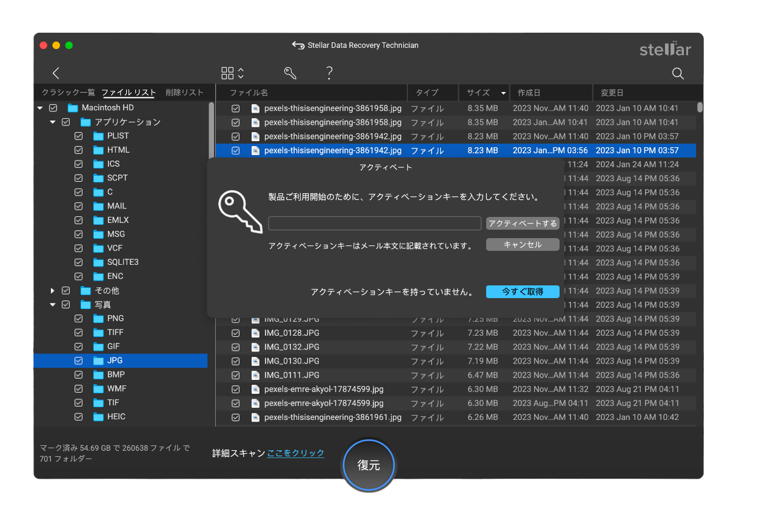Select the JPG tree item label
This screenshot has height=532, width=776.
coord(115,361)
